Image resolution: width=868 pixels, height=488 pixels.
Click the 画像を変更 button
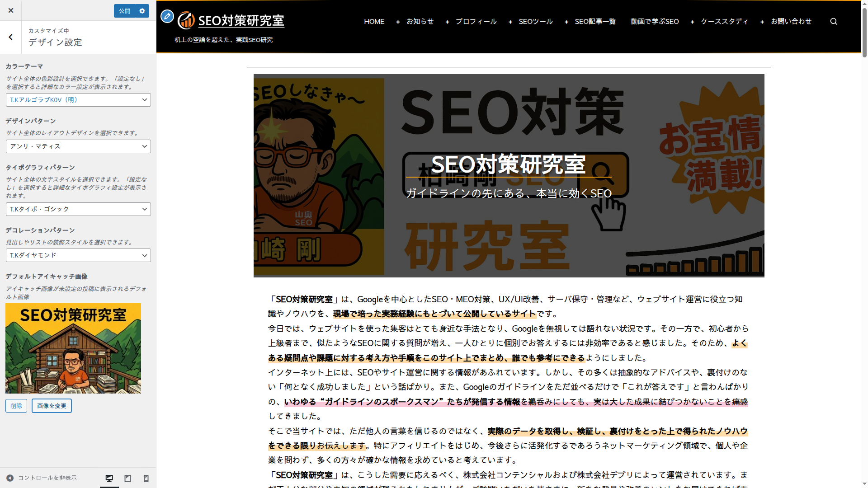[x=52, y=406]
